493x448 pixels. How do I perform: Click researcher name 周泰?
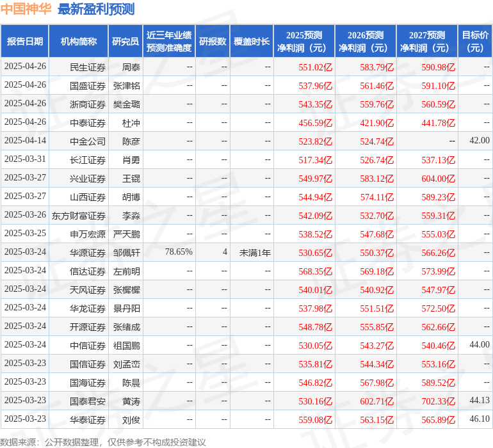click(131, 67)
